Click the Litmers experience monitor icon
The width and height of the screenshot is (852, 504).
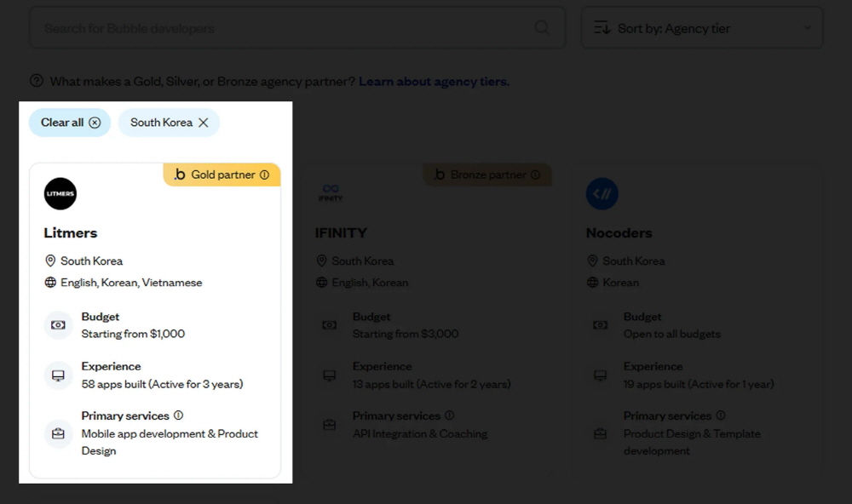[x=58, y=375]
